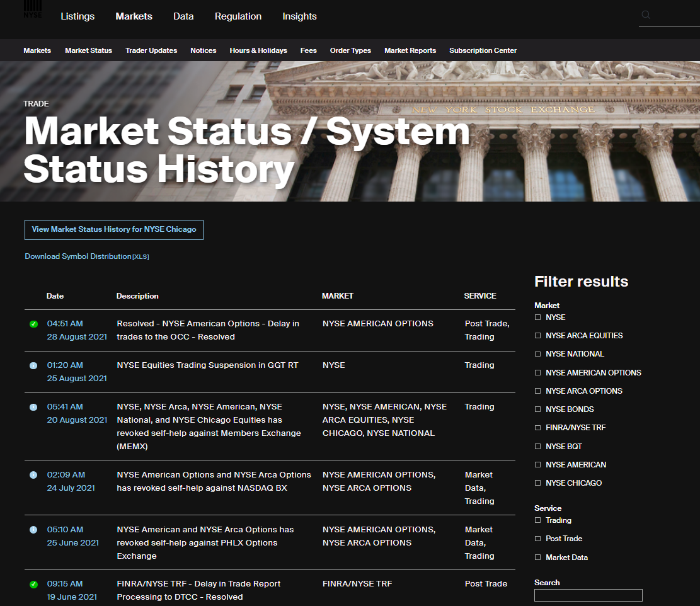Click blue info icon for 24 July 2021

(x=33, y=475)
